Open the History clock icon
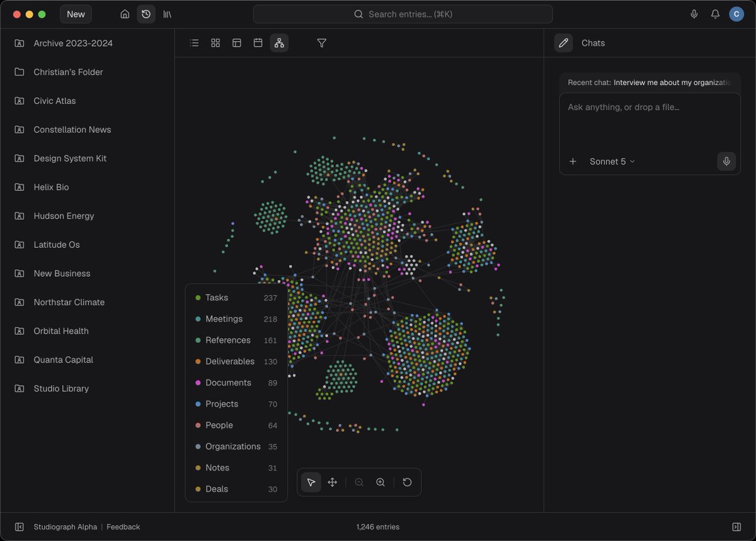Image resolution: width=756 pixels, height=541 pixels. 146,14
